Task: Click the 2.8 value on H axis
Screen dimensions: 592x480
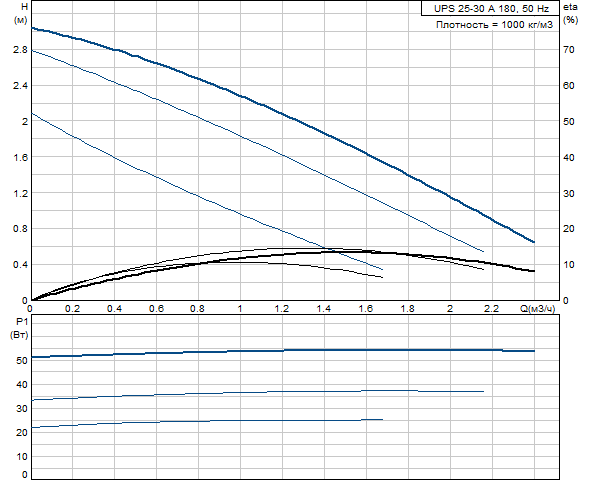Action: [x=20, y=49]
